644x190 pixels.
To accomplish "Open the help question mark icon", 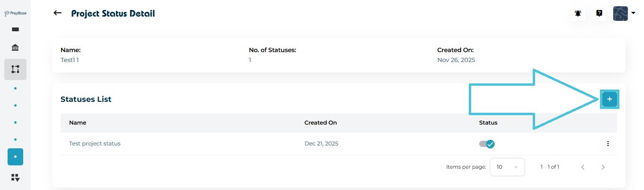I will click(x=599, y=14).
